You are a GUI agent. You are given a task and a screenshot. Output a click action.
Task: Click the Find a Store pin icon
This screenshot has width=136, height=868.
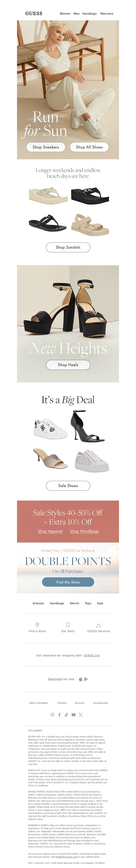[37, 624]
